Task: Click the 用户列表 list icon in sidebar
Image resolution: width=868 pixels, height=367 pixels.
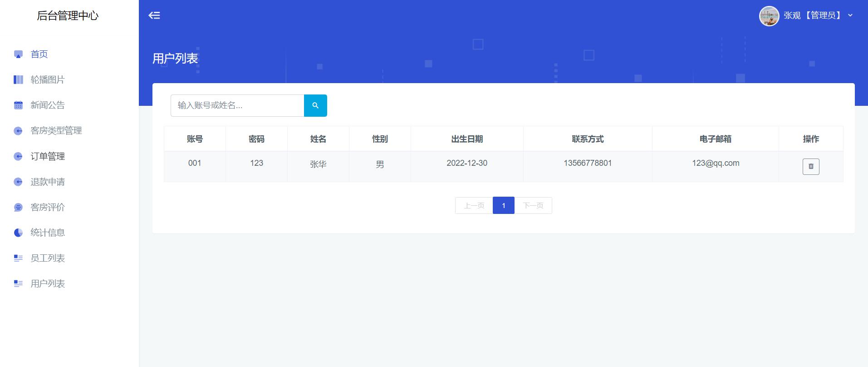Action: 18,283
